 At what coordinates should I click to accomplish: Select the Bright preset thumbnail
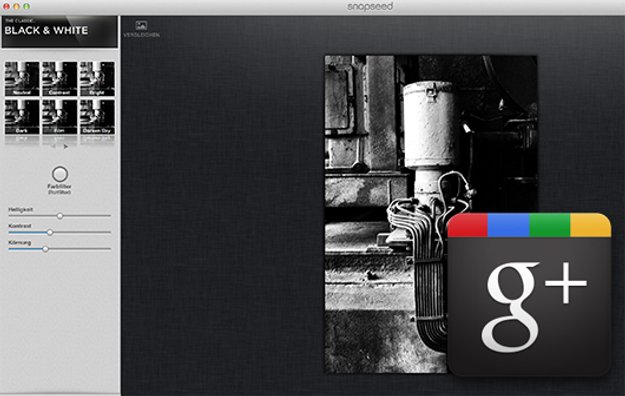pos(97,79)
